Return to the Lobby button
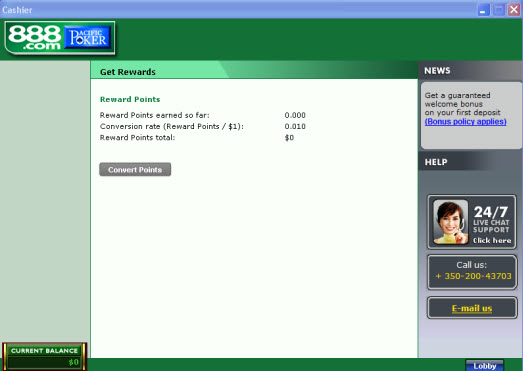This screenshot has width=523, height=371. 485,366
